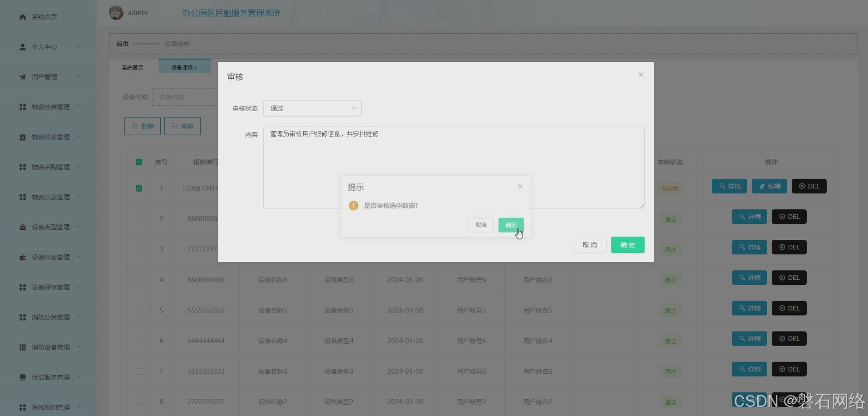Confirm the 提示 dialog with 确定
The image size is (868, 416).
511,225
